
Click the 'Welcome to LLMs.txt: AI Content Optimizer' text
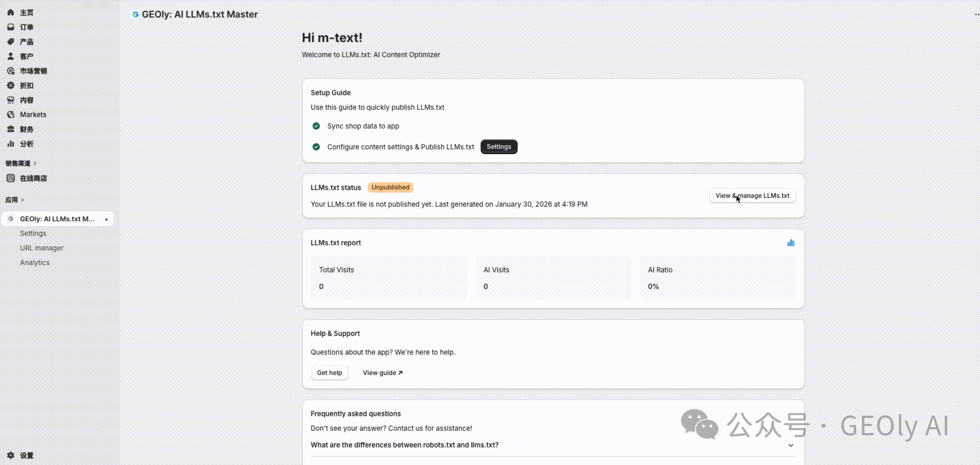pyautogui.click(x=371, y=55)
